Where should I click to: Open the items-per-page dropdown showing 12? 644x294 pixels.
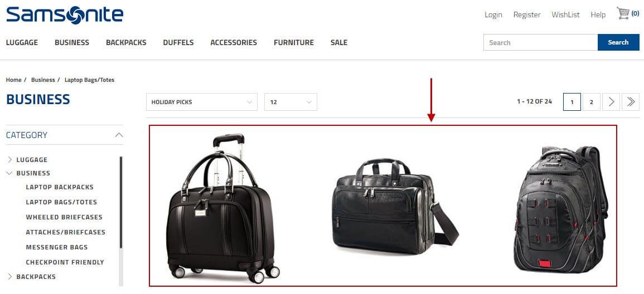[291, 102]
